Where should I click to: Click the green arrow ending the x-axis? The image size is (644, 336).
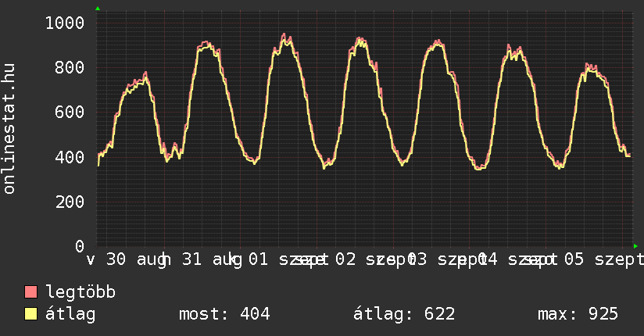coord(635,246)
